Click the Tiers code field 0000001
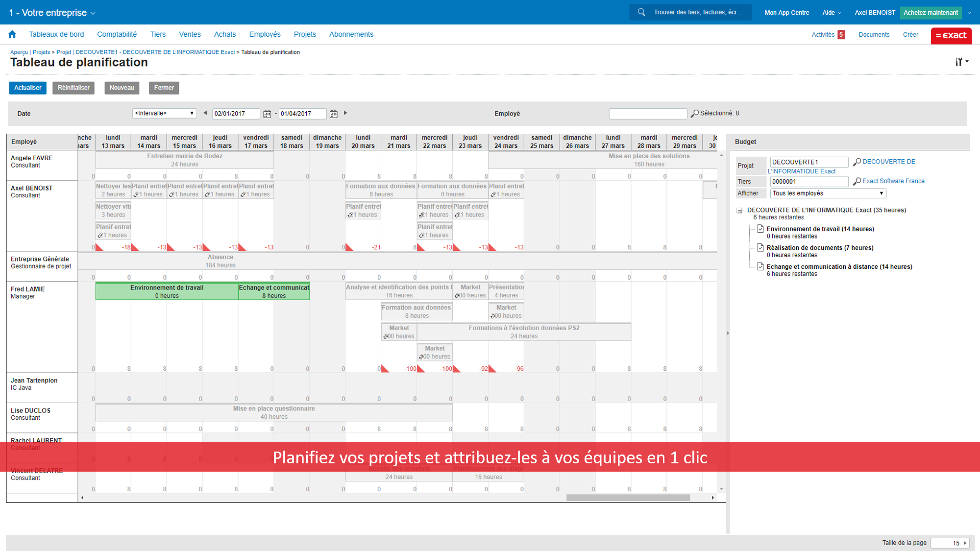Image resolution: width=980 pixels, height=551 pixels. [809, 182]
